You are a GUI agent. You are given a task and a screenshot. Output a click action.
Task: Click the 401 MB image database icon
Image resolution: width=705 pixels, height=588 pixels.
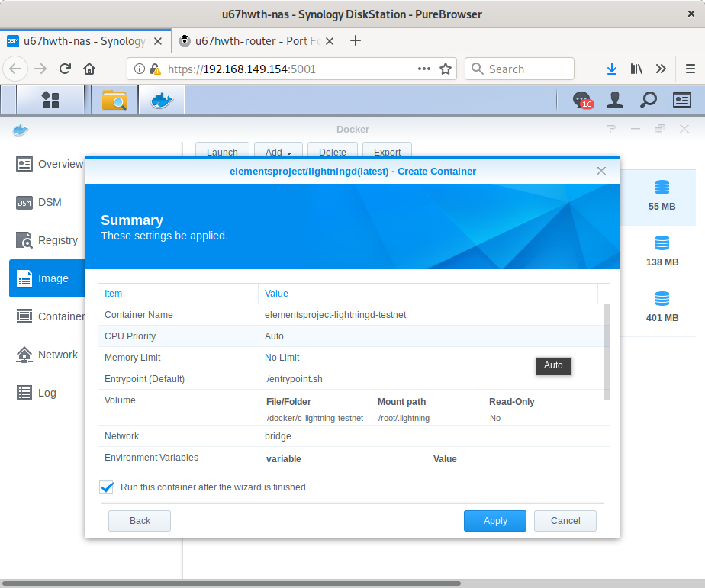click(662, 298)
